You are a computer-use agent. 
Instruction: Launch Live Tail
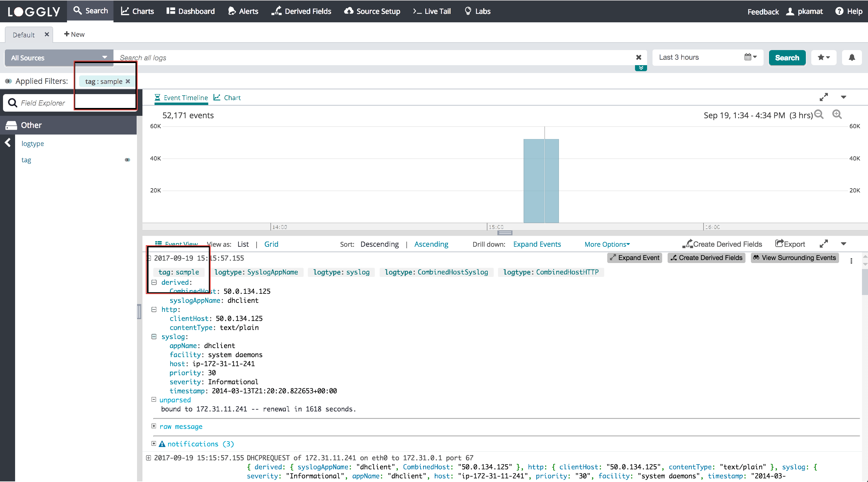(432, 11)
